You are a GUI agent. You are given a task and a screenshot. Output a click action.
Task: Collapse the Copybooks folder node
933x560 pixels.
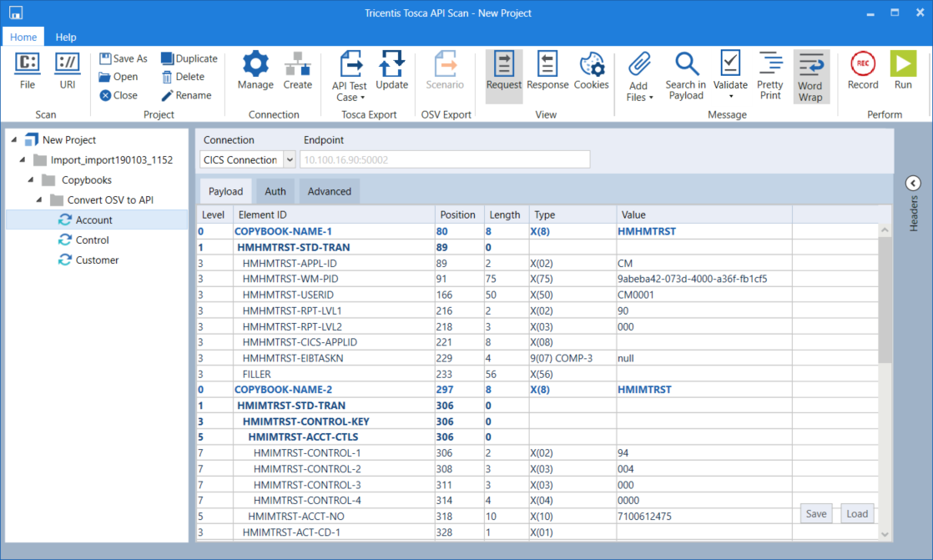pyautogui.click(x=32, y=180)
